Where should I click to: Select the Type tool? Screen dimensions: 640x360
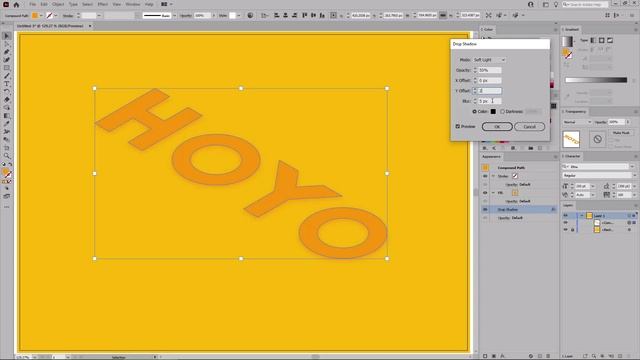click(6, 84)
